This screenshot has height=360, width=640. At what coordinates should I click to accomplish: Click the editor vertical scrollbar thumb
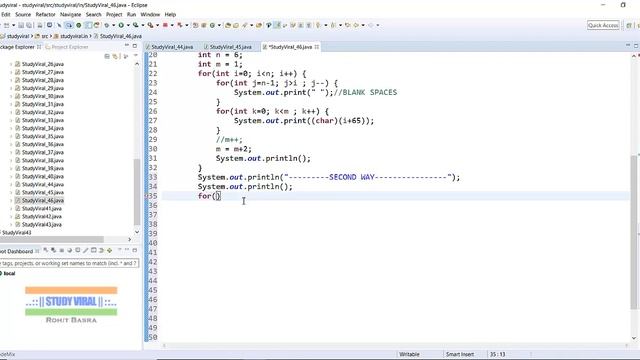[633, 232]
